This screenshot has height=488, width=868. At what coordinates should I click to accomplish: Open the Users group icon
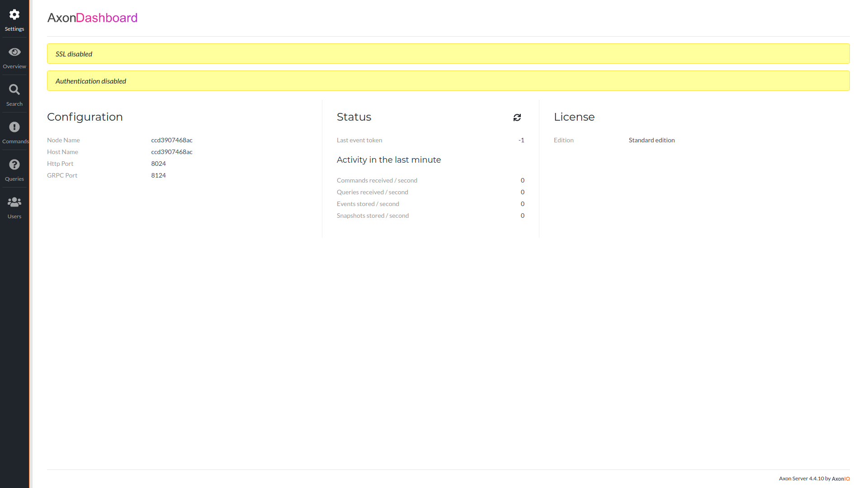coord(14,202)
